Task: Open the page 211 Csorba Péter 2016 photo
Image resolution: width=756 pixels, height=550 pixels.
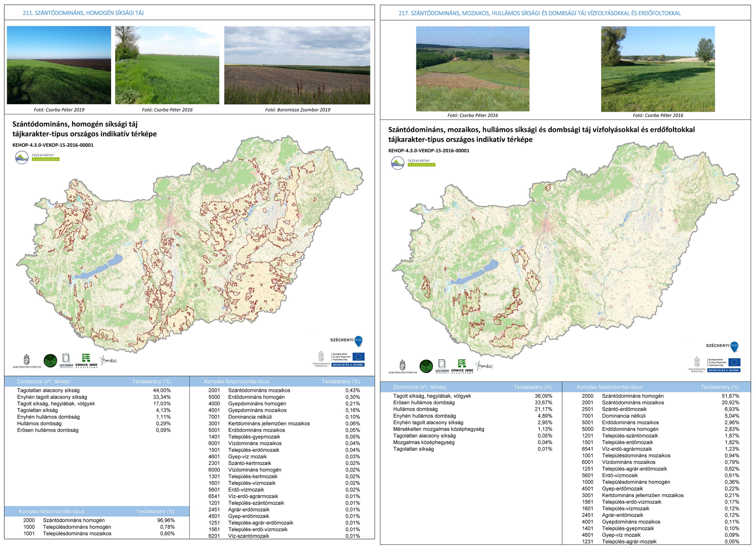Action: [167, 65]
